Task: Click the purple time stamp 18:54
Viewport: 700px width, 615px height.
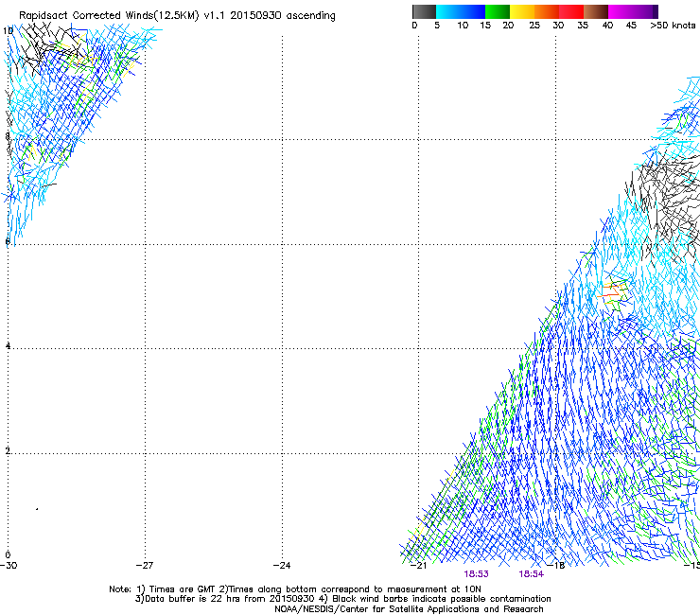Action: coord(532,574)
